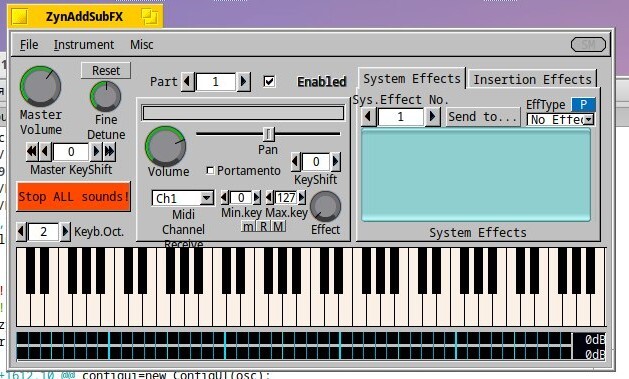Click the Master Volume knob
Viewport: 629px width, 379px height.
41,86
